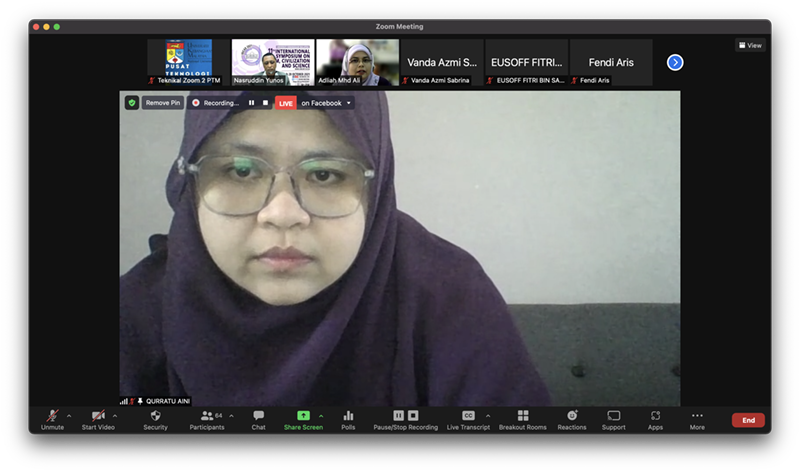The height and width of the screenshot is (472, 800).
Task: Start Video from the toolbar
Action: (98, 417)
